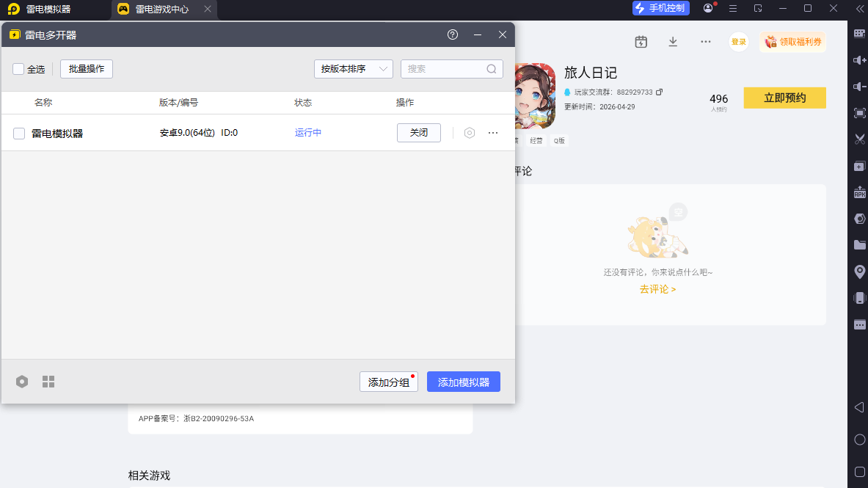Click the window-with-arrow title bar icon

pos(758,8)
